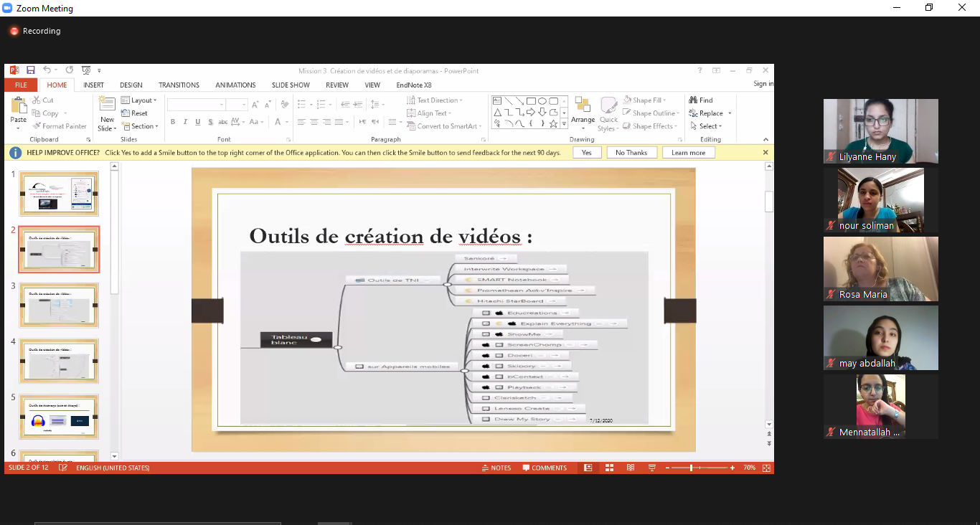Switch to the SLIDE SHOW tab
The height and width of the screenshot is (525, 980).
(x=291, y=85)
